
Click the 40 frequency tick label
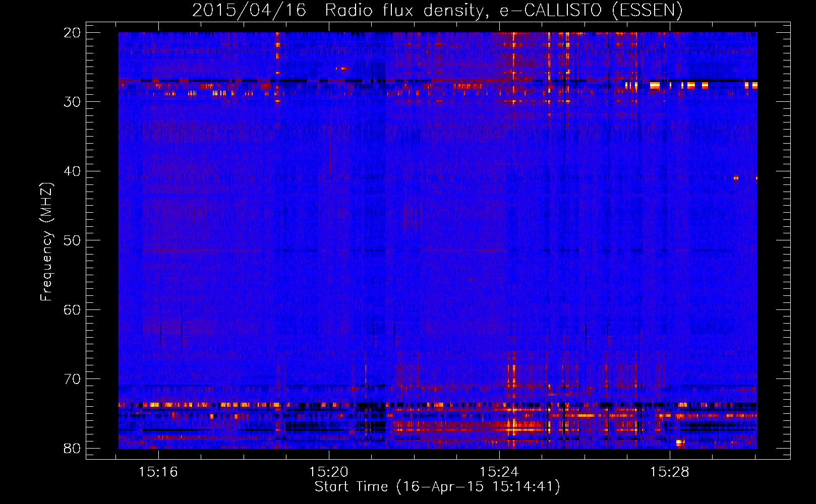[x=72, y=171]
